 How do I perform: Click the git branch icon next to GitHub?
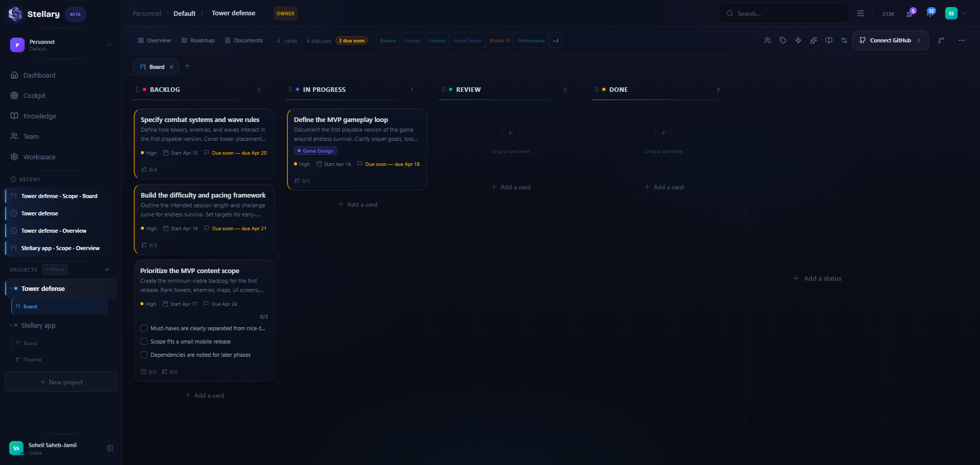tap(941, 40)
